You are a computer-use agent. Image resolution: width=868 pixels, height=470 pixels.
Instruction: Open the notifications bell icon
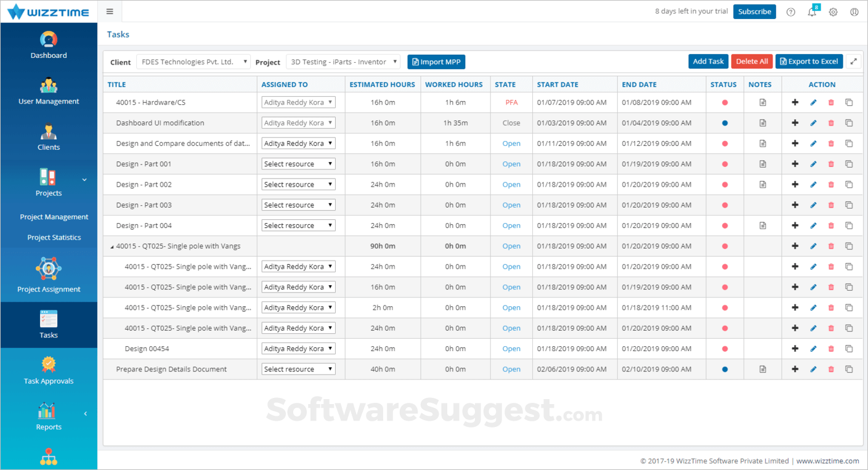click(812, 12)
